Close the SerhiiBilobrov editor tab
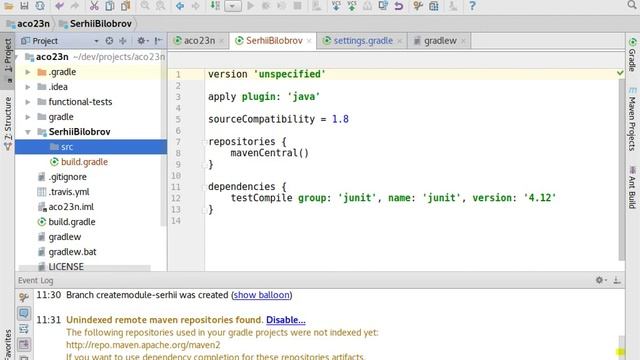This screenshot has width=640, height=360. (309, 41)
